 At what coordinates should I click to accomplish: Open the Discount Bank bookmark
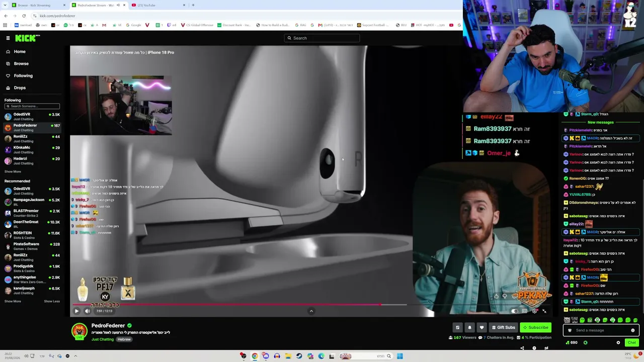(x=233, y=25)
